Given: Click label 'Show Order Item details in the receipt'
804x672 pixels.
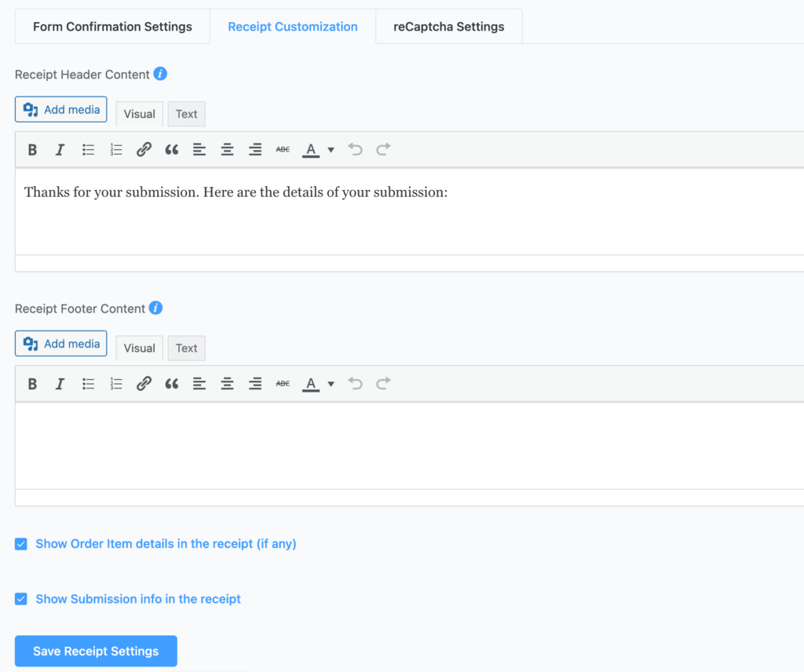Looking at the screenshot, I should (x=166, y=544).
